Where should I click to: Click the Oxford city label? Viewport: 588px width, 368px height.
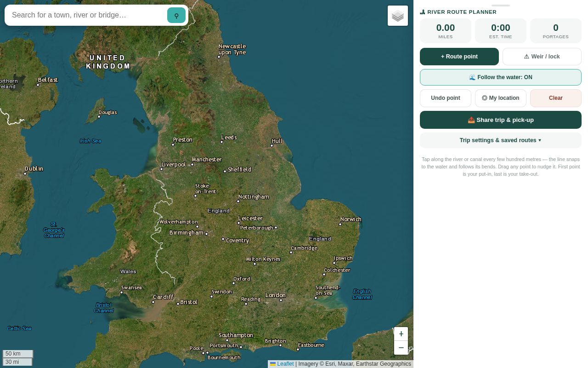point(242,279)
